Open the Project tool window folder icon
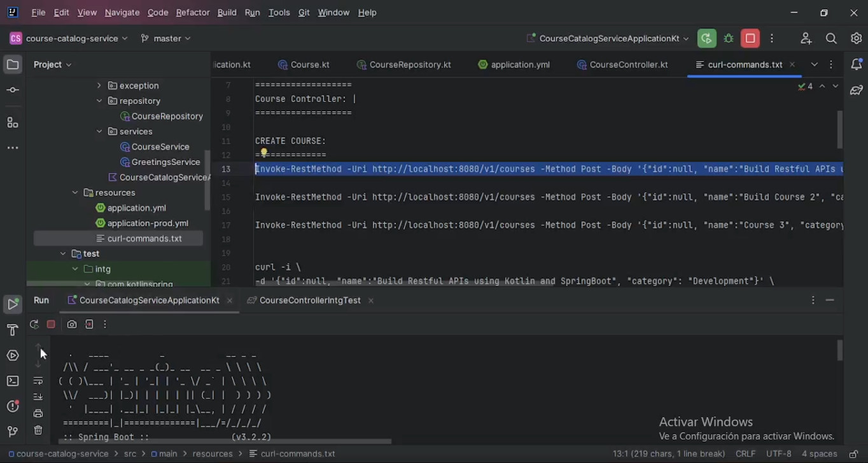The image size is (868, 463). 12,64
